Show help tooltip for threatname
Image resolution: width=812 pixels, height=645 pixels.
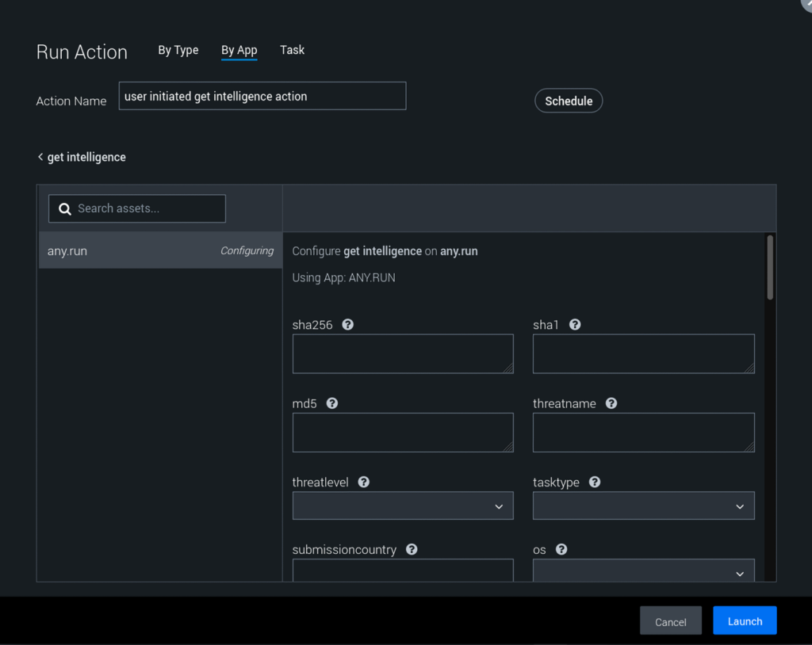click(611, 403)
